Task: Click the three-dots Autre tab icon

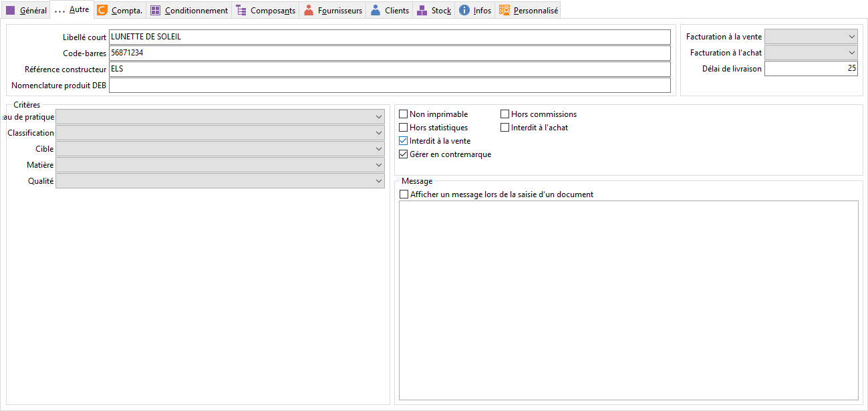Action: pyautogui.click(x=59, y=11)
